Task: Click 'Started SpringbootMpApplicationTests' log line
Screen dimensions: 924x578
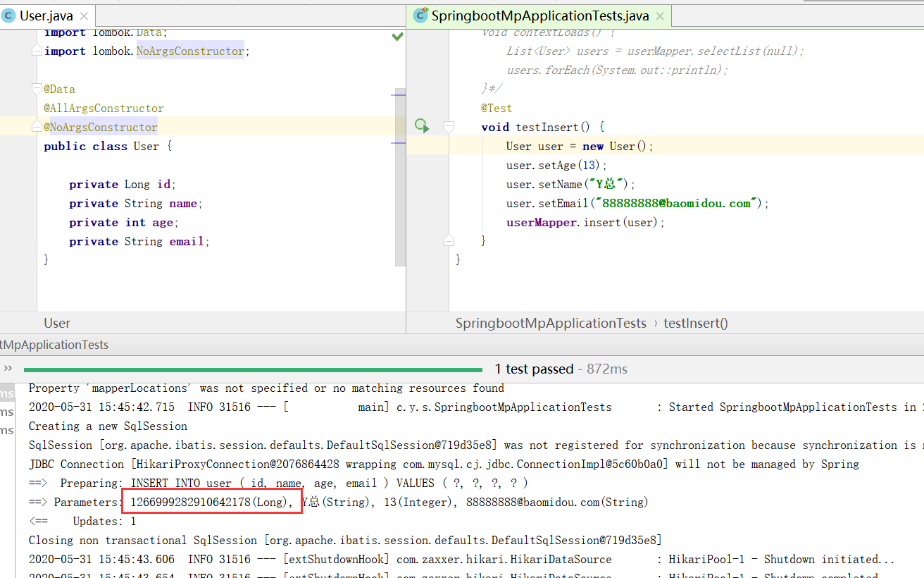Action: (x=476, y=407)
